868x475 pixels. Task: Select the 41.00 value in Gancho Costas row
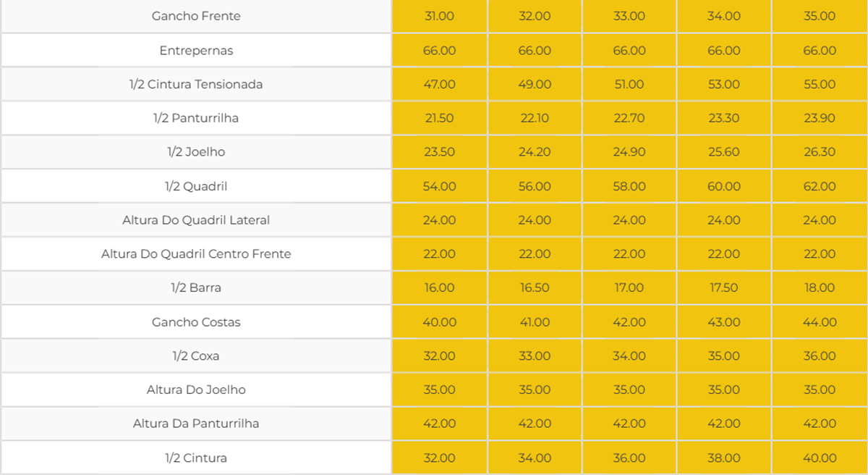click(x=535, y=322)
